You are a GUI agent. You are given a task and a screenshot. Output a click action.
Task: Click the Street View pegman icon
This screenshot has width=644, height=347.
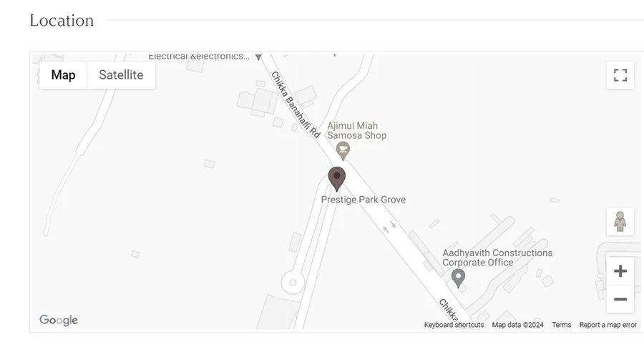click(620, 222)
